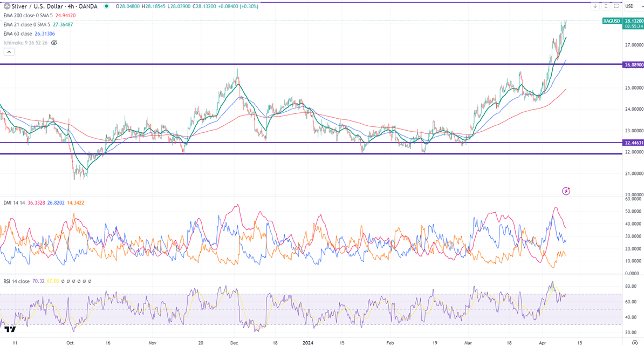The image size is (644, 345).
Task: Click the Feb label on the time axis
Action: [390, 342]
